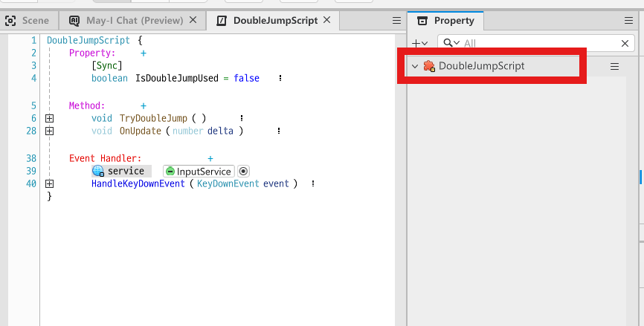Click the Property: section label
The image size is (644, 326).
click(x=92, y=53)
